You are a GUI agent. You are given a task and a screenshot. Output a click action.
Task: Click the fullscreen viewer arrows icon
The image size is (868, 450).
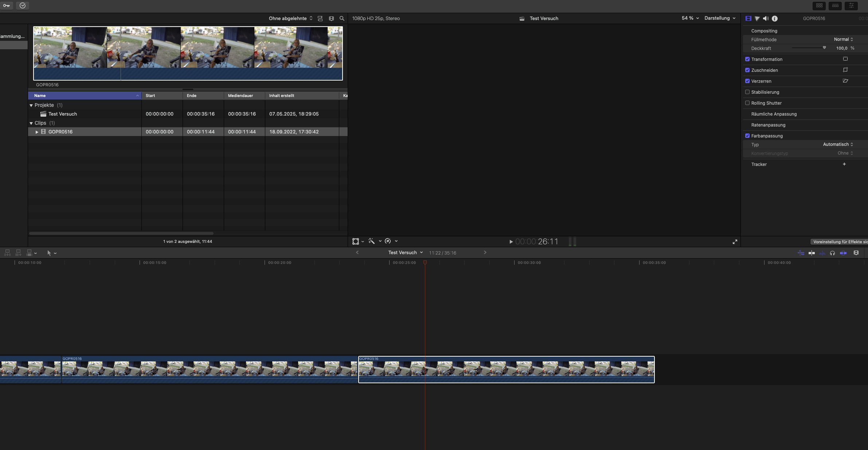(x=735, y=241)
